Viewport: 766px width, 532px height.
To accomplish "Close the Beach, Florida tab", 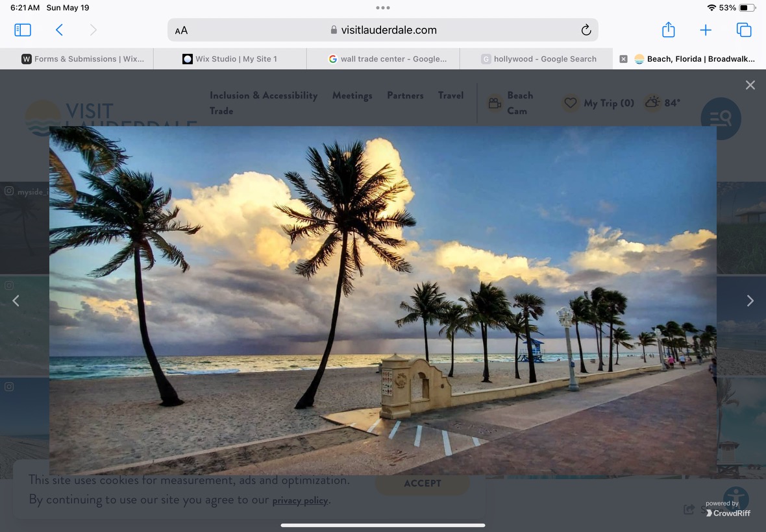I will [x=623, y=59].
